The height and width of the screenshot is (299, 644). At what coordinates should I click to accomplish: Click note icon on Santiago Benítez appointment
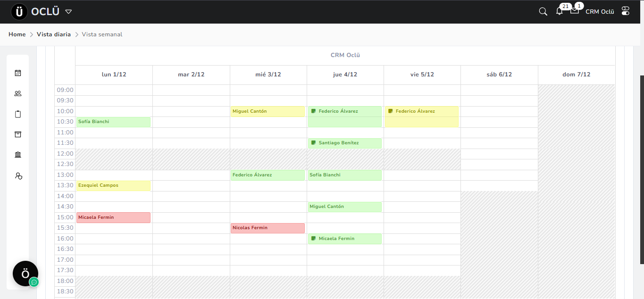[x=313, y=143]
